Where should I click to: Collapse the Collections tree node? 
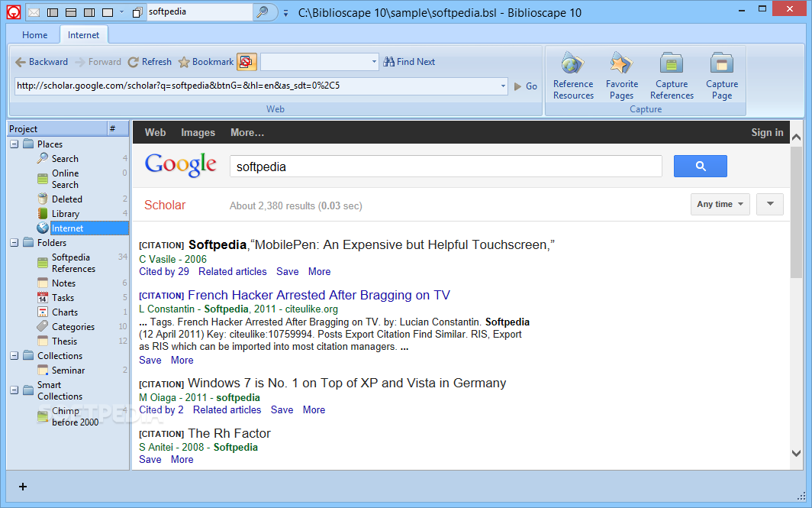(x=14, y=356)
